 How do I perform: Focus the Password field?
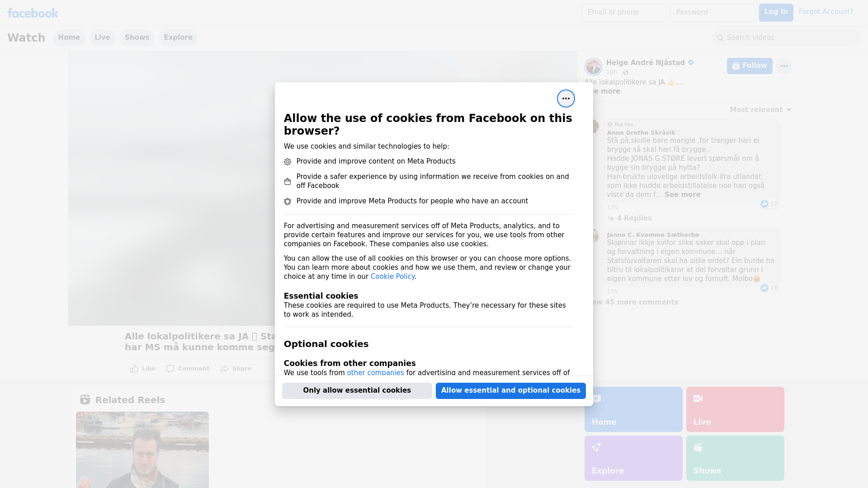tap(712, 12)
